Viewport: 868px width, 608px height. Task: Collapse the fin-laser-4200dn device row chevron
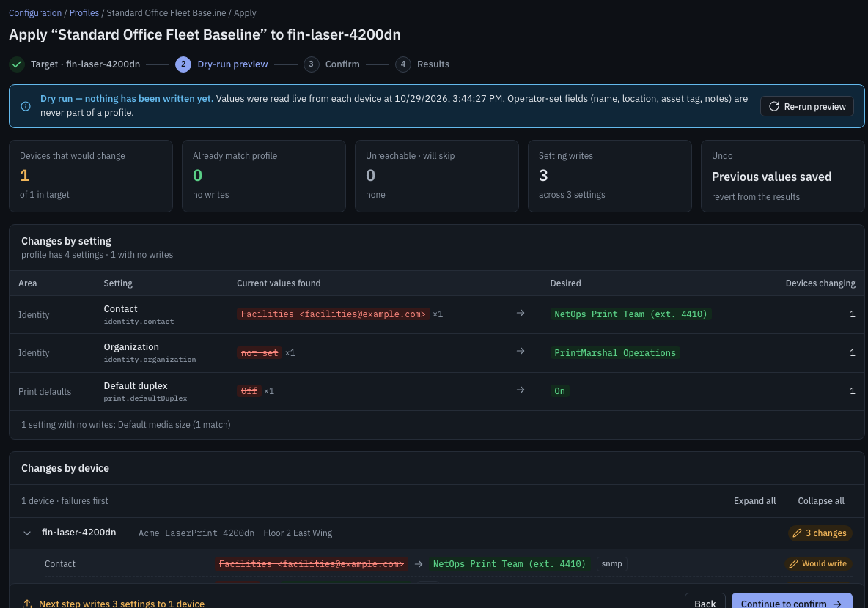(x=26, y=533)
